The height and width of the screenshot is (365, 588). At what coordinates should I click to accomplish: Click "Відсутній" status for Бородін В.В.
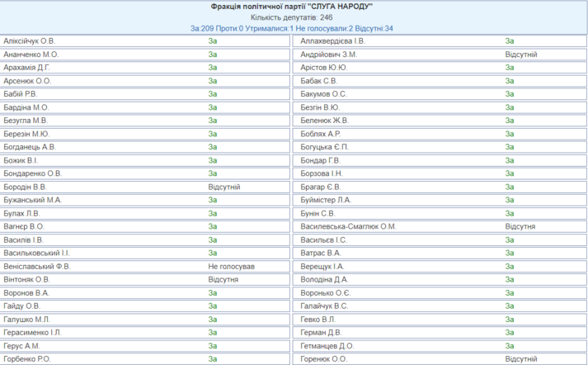pyautogui.click(x=224, y=187)
